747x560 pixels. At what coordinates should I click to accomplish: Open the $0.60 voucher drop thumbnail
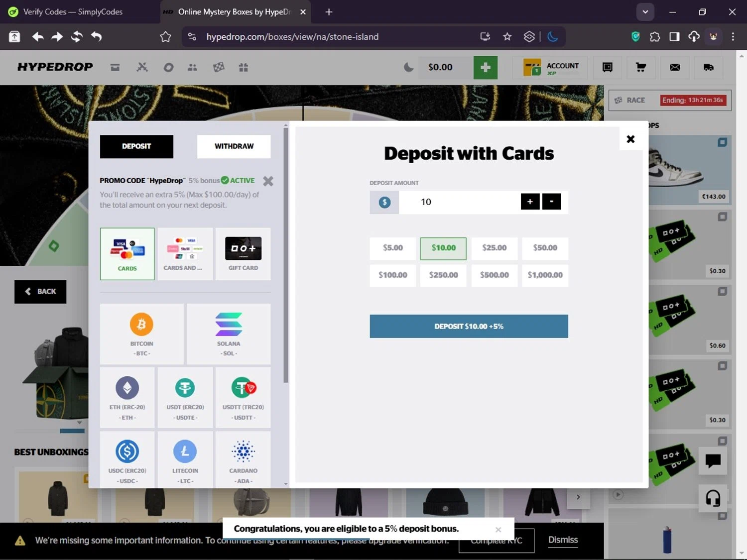pyautogui.click(x=690, y=320)
